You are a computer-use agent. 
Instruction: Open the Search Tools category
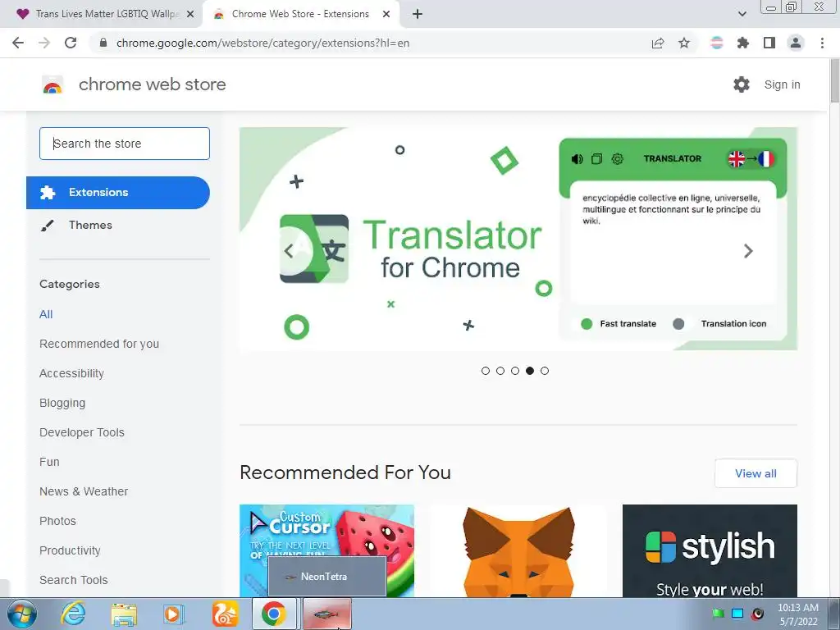click(73, 580)
